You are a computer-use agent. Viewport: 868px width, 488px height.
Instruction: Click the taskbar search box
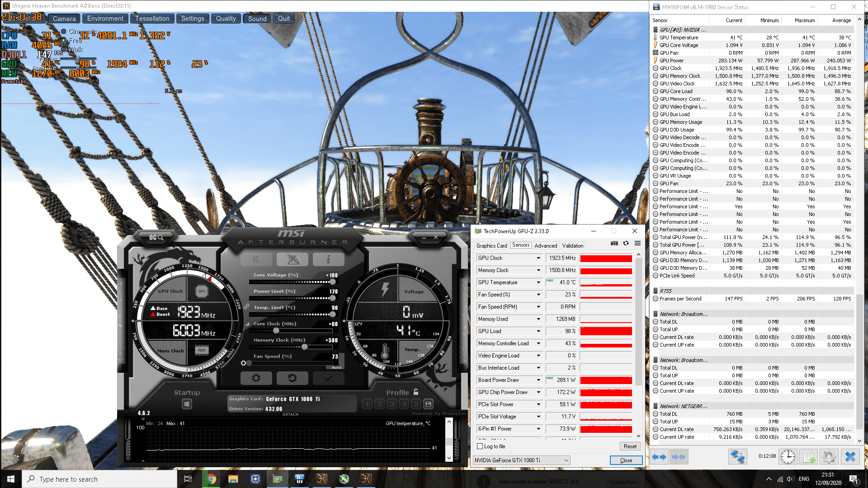tap(99, 479)
